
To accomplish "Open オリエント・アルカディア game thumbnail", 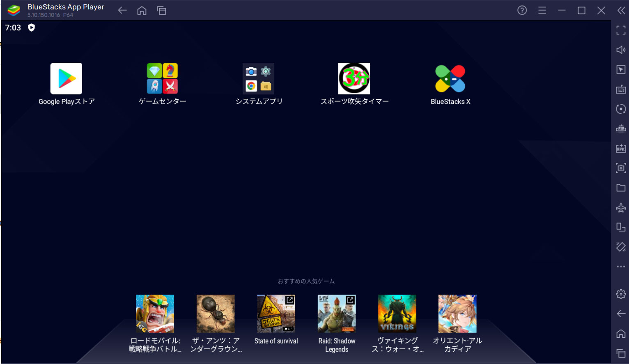I will pos(457,314).
